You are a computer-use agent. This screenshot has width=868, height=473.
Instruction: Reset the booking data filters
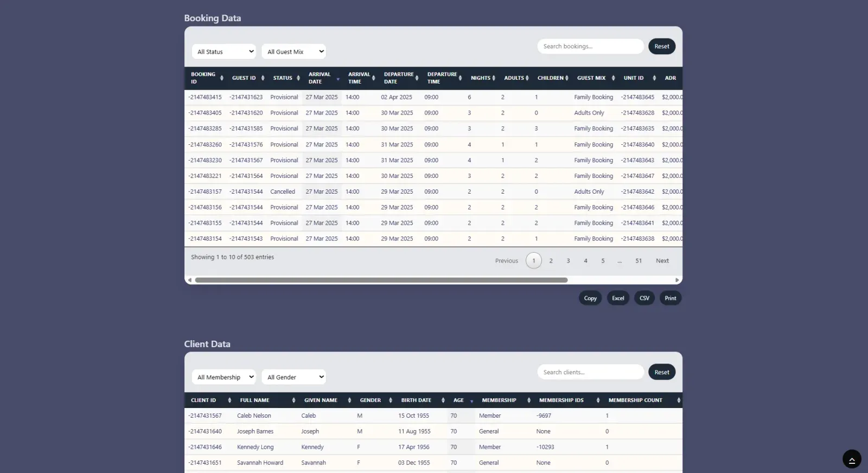click(661, 46)
